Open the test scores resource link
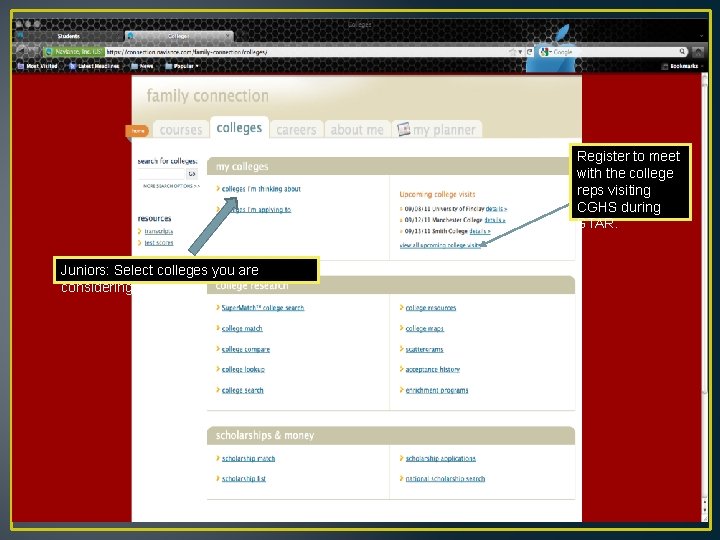 [159, 242]
